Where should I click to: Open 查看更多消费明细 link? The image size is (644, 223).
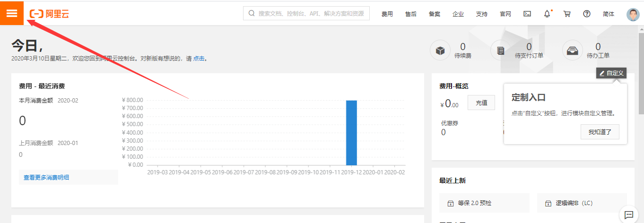tap(46, 178)
